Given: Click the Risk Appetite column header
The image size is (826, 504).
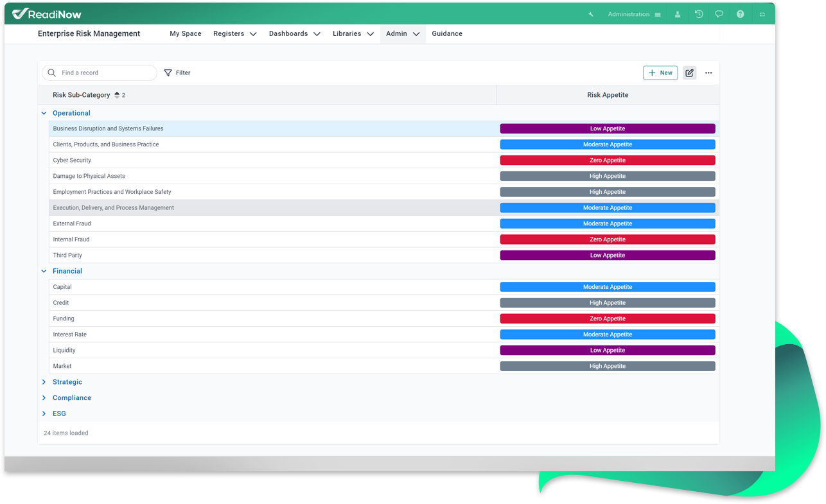Looking at the screenshot, I should pyautogui.click(x=608, y=95).
